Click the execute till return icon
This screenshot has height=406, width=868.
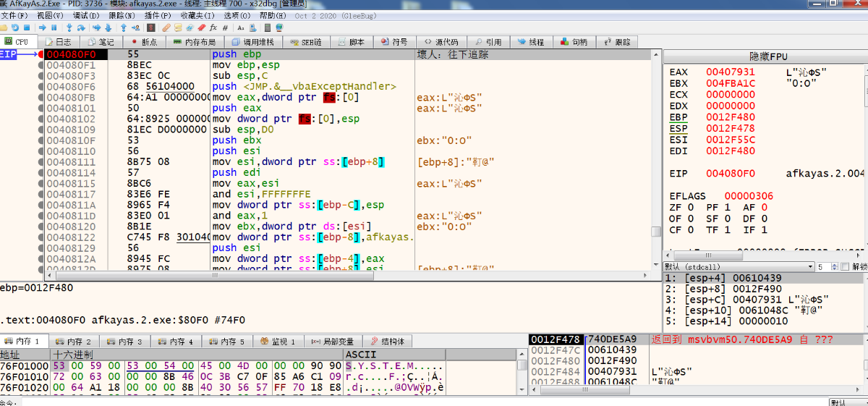124,28
